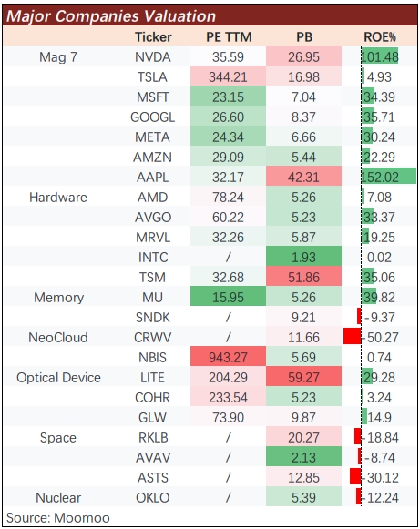Screen dimensions: 420x529
Task: Click the PE TTM column header
Action: click(229, 36)
